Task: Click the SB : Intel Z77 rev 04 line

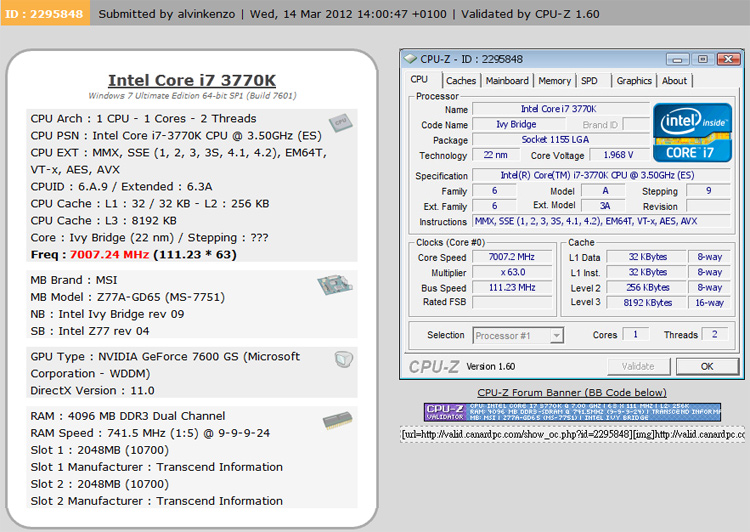Action: (x=90, y=331)
